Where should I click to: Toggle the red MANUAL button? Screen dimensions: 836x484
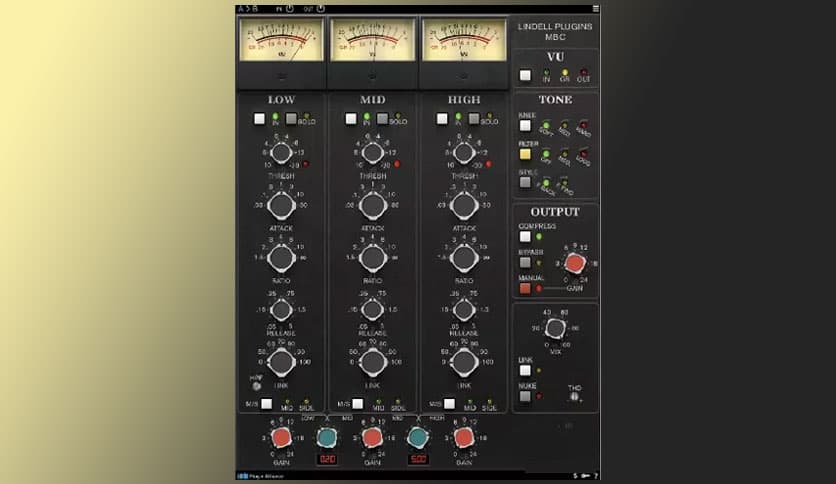click(x=525, y=288)
